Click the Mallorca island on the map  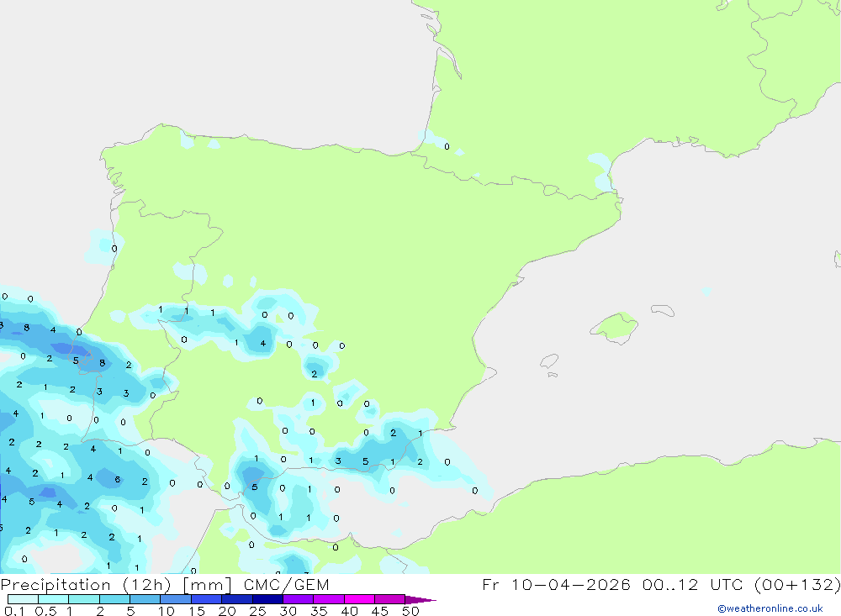616,326
